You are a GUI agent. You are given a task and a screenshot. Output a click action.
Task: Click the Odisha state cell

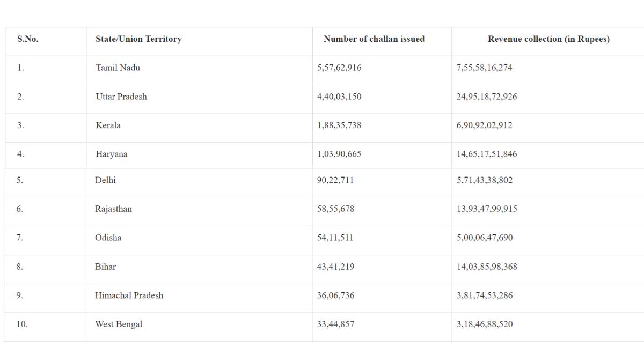(108, 238)
